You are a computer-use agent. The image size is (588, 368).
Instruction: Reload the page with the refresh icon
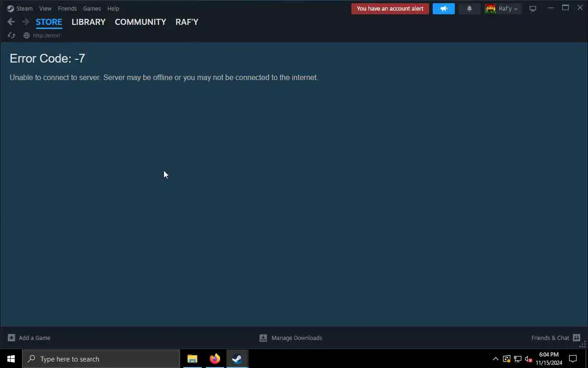11,35
